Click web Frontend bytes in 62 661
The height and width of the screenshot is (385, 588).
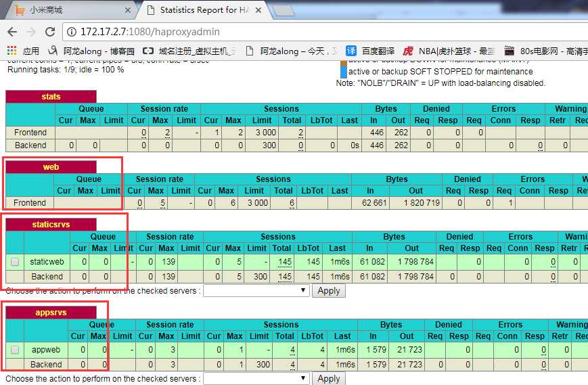tap(374, 203)
